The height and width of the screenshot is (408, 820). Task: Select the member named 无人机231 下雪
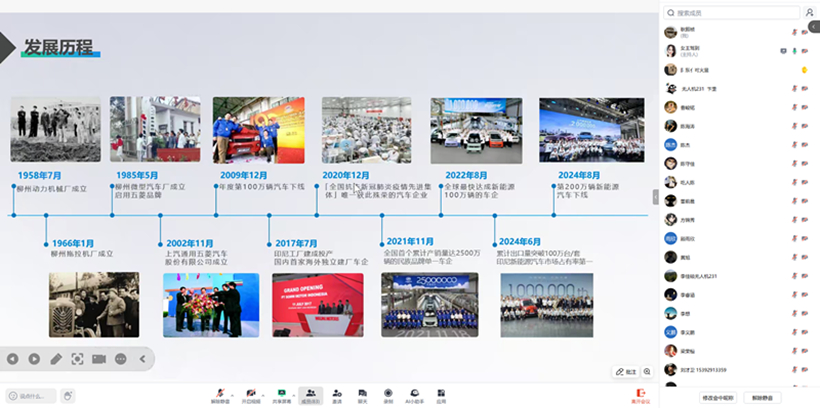[699, 89]
